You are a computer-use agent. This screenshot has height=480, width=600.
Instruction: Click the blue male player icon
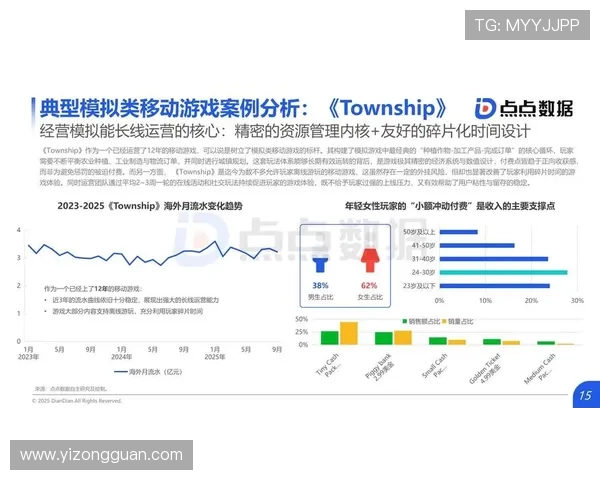tap(320, 264)
